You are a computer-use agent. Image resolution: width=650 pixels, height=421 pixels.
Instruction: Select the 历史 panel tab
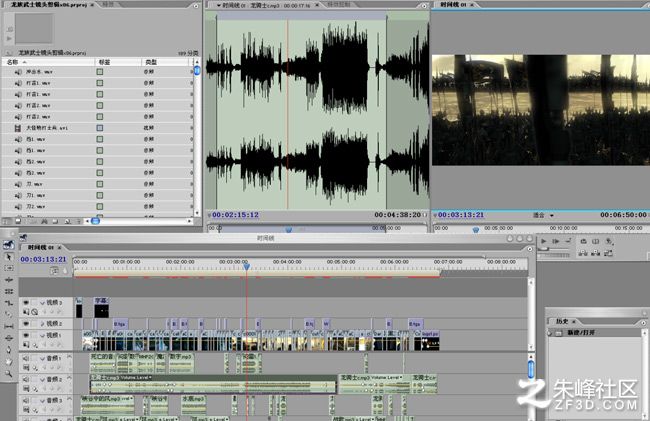point(561,321)
